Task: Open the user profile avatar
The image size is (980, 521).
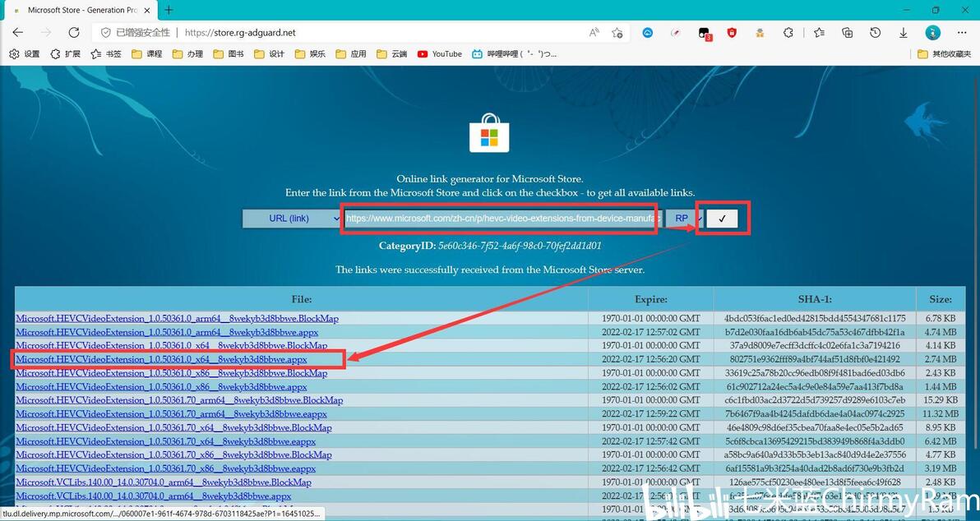Action: coord(932,33)
